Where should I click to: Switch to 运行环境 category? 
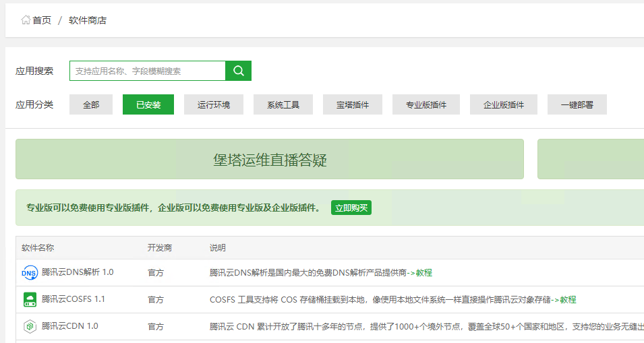214,104
